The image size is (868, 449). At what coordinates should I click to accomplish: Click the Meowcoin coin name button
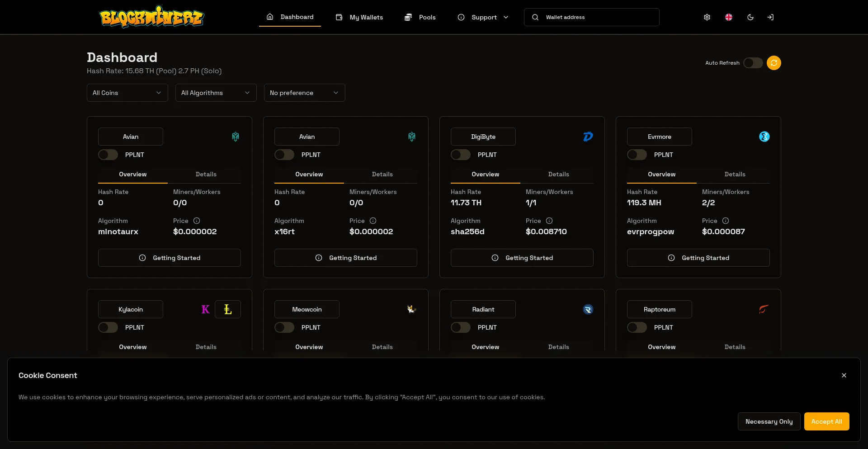tap(307, 309)
